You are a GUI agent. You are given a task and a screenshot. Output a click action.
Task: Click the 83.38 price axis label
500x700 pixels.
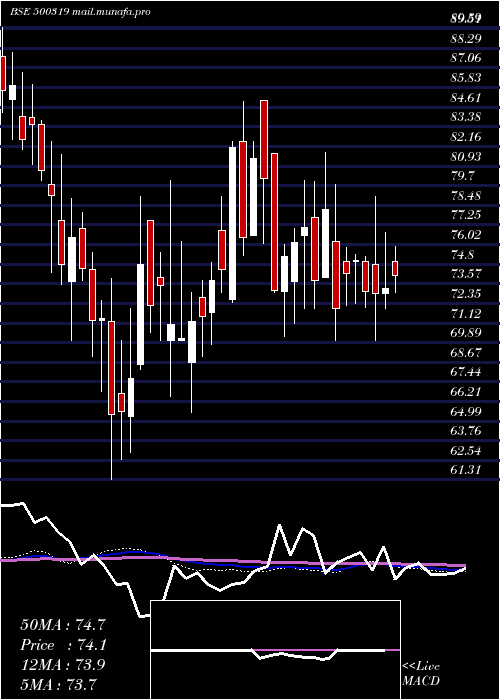pos(466,117)
